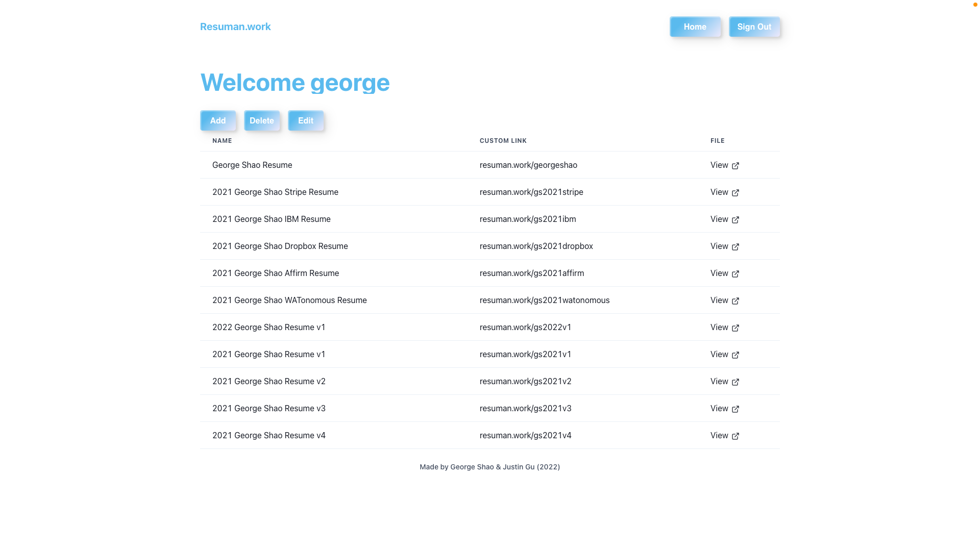980x551 pixels.
Task: Go to Home in the navigation
Action: [x=695, y=27]
